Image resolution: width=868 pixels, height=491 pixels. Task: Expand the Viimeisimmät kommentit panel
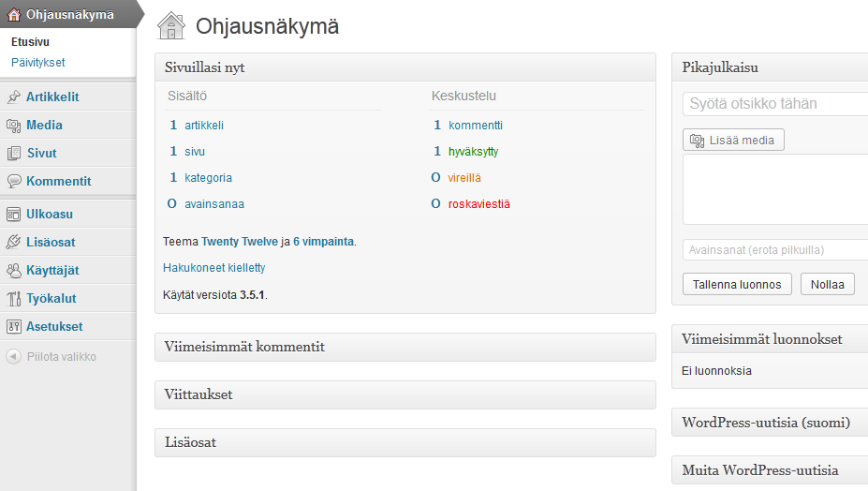405,347
